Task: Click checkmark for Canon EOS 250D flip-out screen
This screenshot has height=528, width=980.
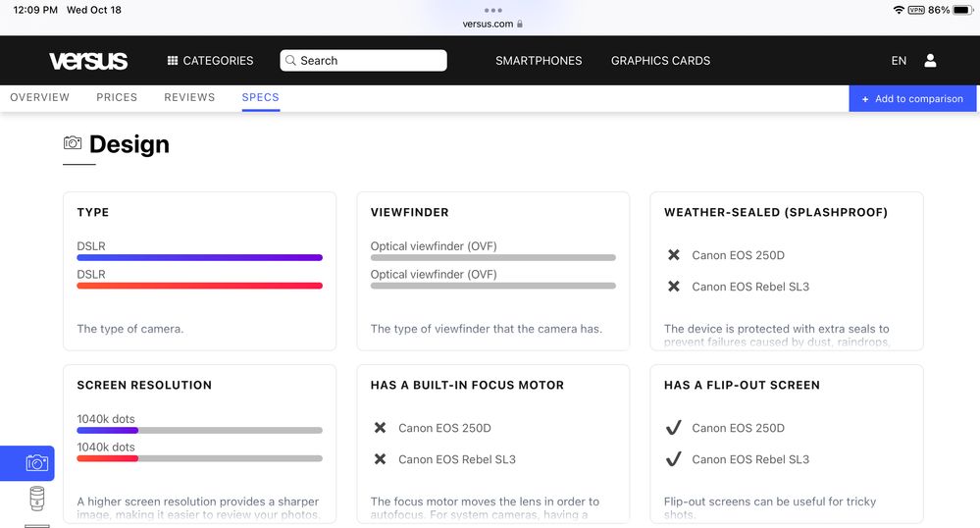Action: pos(673,428)
